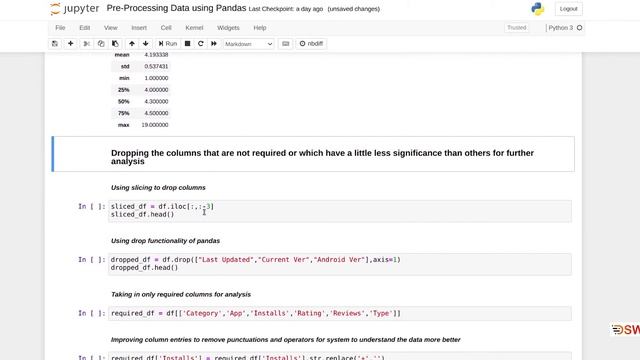The image size is (640, 360).
Task: Select 'Improving column entries' markdown text
Action: tap(286, 340)
